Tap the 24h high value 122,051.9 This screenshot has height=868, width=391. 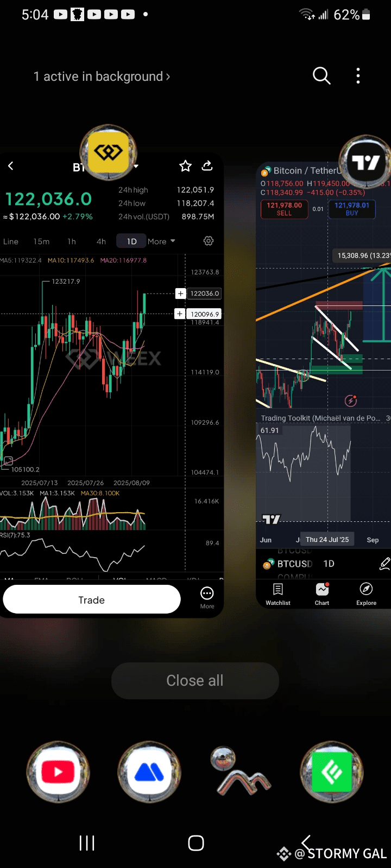(195, 190)
